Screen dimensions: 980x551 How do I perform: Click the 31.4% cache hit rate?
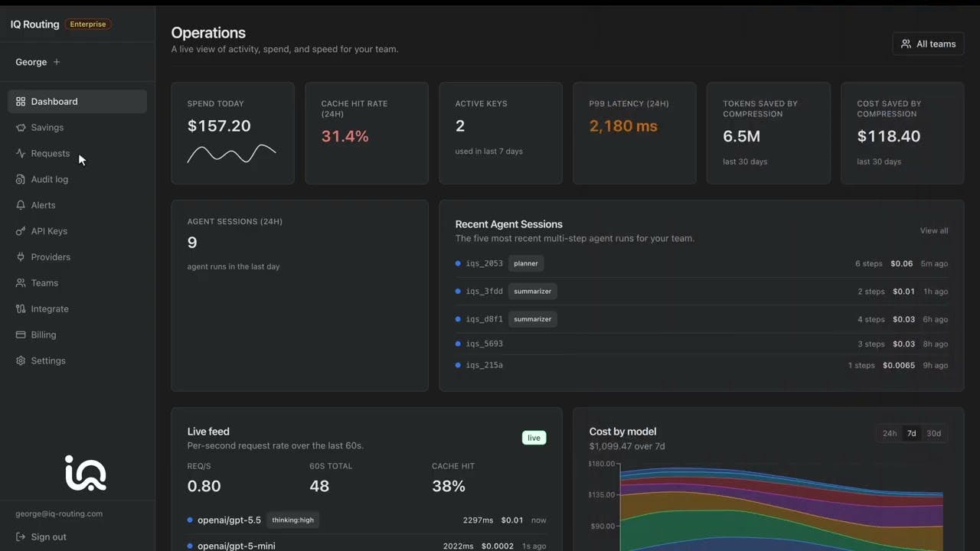pyautogui.click(x=345, y=136)
